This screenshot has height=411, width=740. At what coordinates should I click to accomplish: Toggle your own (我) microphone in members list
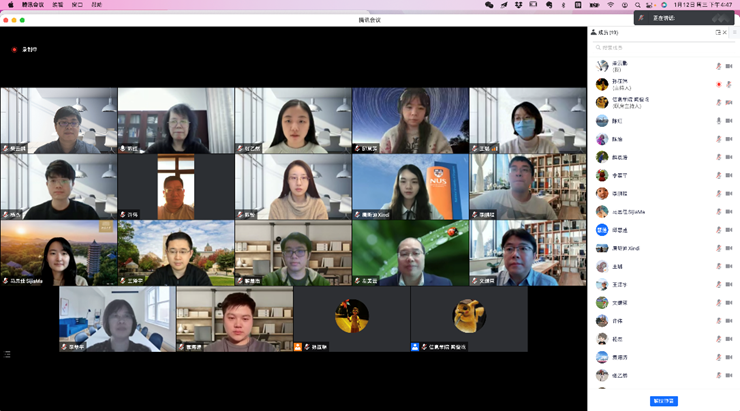tap(718, 66)
